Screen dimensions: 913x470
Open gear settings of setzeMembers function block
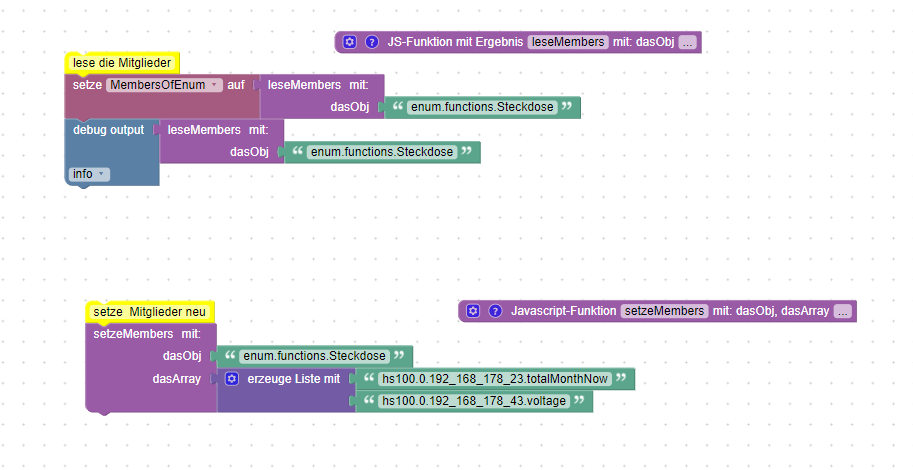pyautogui.click(x=473, y=311)
